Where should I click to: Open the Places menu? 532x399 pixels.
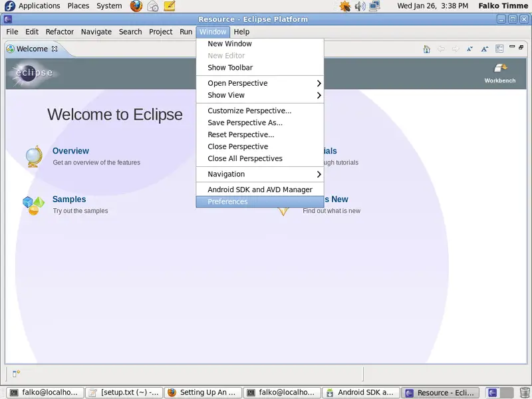pos(78,6)
